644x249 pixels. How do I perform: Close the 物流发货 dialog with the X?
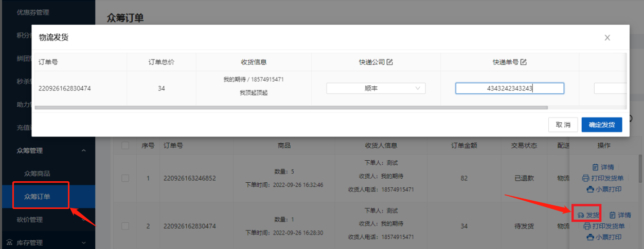click(x=607, y=37)
